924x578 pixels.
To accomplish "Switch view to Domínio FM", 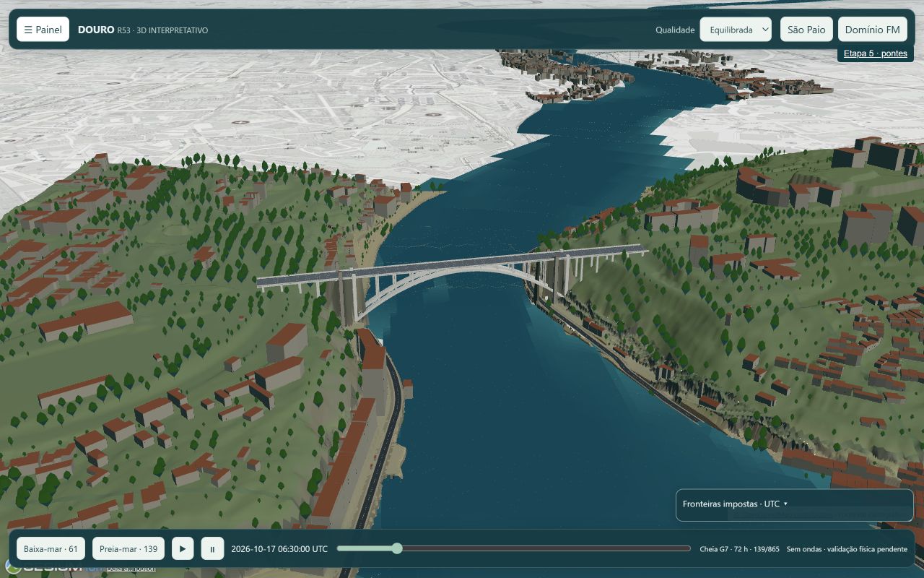I will tap(872, 30).
